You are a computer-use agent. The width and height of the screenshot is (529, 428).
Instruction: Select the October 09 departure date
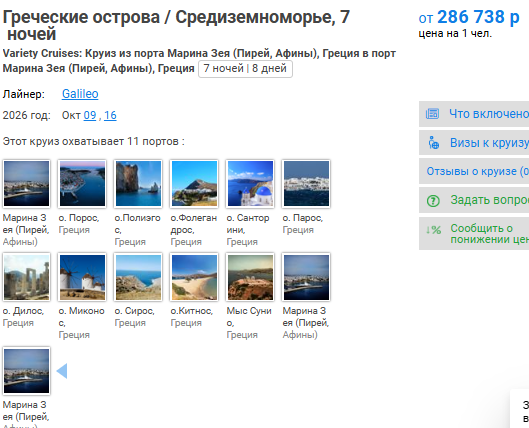pos(90,115)
